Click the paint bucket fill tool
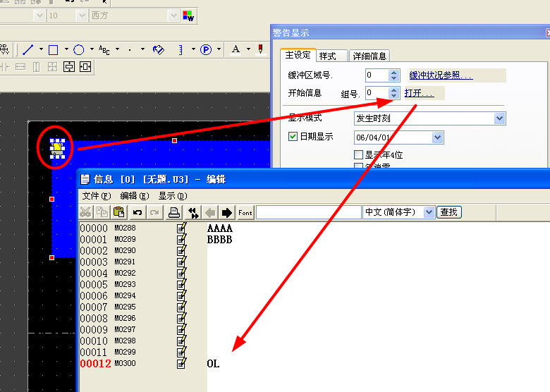Image resolution: width=550 pixels, height=392 pixels. point(159,49)
